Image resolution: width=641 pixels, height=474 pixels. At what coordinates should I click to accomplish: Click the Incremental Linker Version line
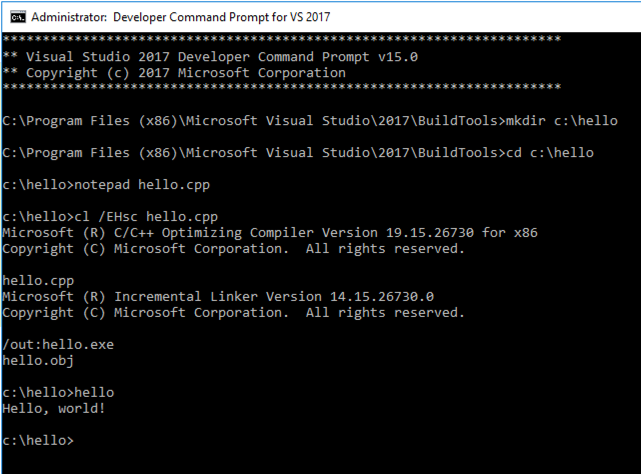click(219, 296)
